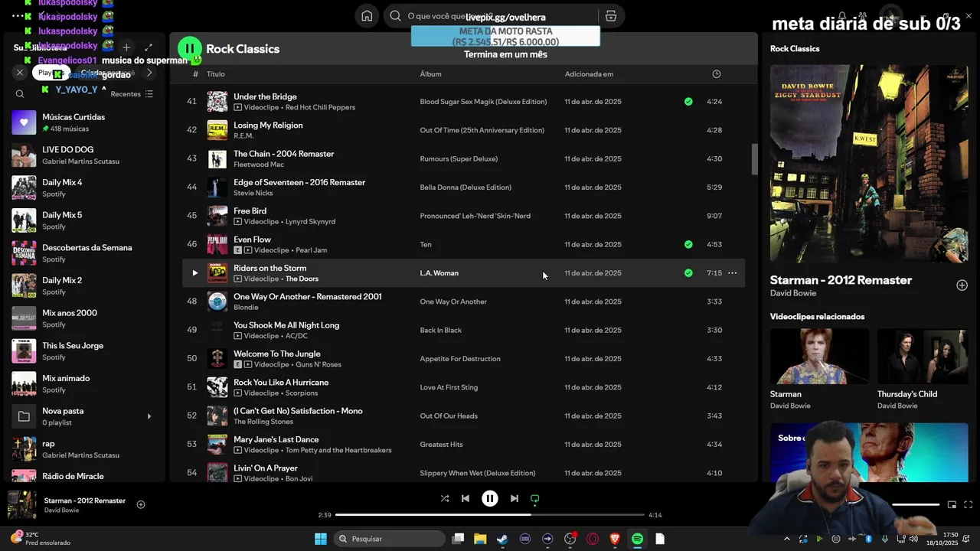Screen dimensions: 980x551
Task: Toggle saved checkmark for Riders on the Storm
Action: (688, 273)
